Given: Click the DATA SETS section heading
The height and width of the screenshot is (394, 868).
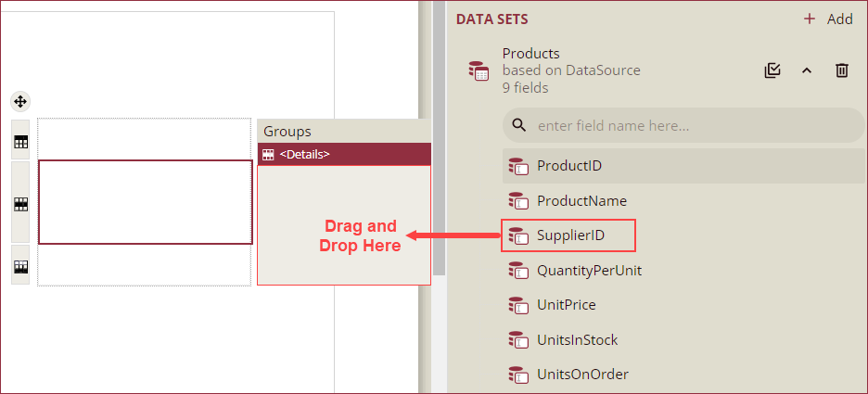Looking at the screenshot, I should click(x=491, y=19).
